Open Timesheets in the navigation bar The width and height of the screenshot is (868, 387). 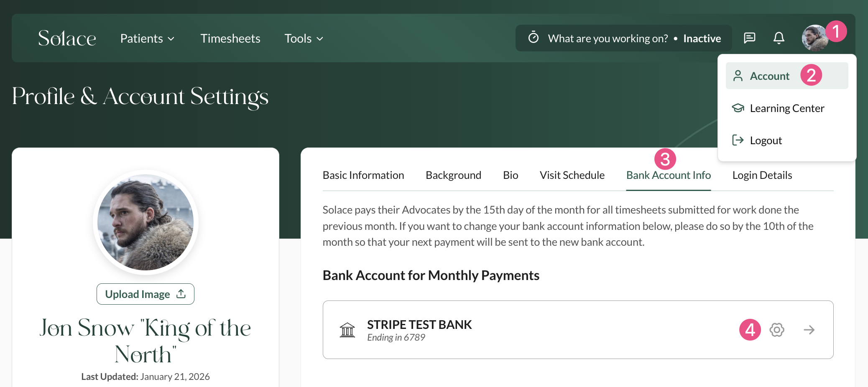pos(230,38)
